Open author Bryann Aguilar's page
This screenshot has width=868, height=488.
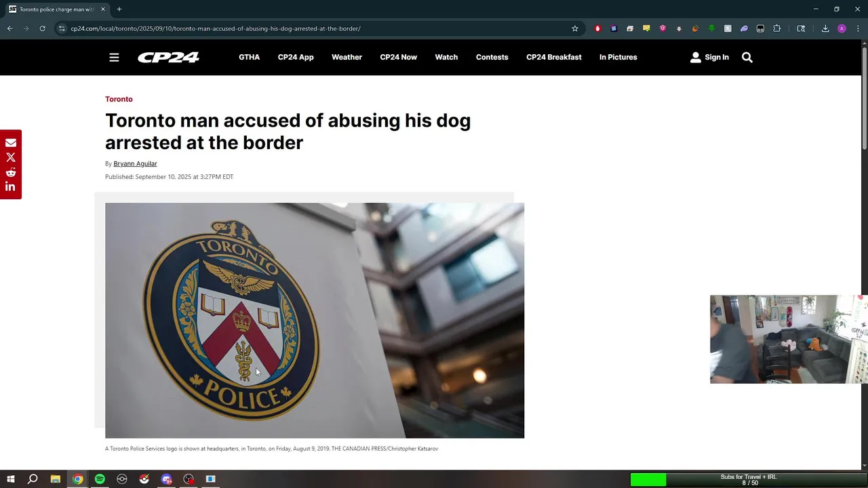click(135, 163)
